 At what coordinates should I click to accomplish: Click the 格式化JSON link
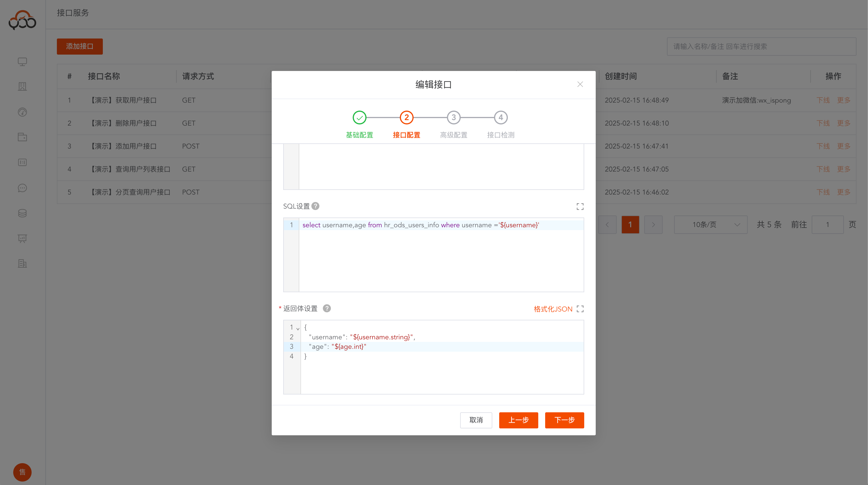(553, 309)
